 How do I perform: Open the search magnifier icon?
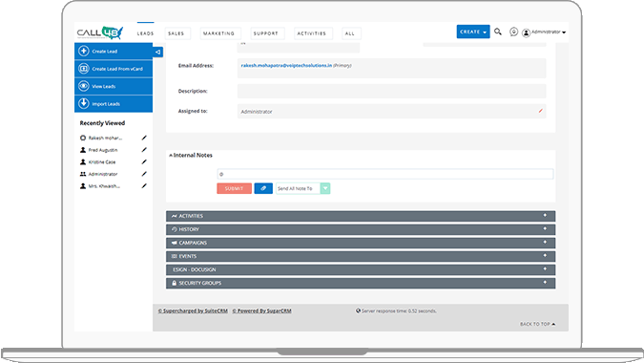click(498, 32)
